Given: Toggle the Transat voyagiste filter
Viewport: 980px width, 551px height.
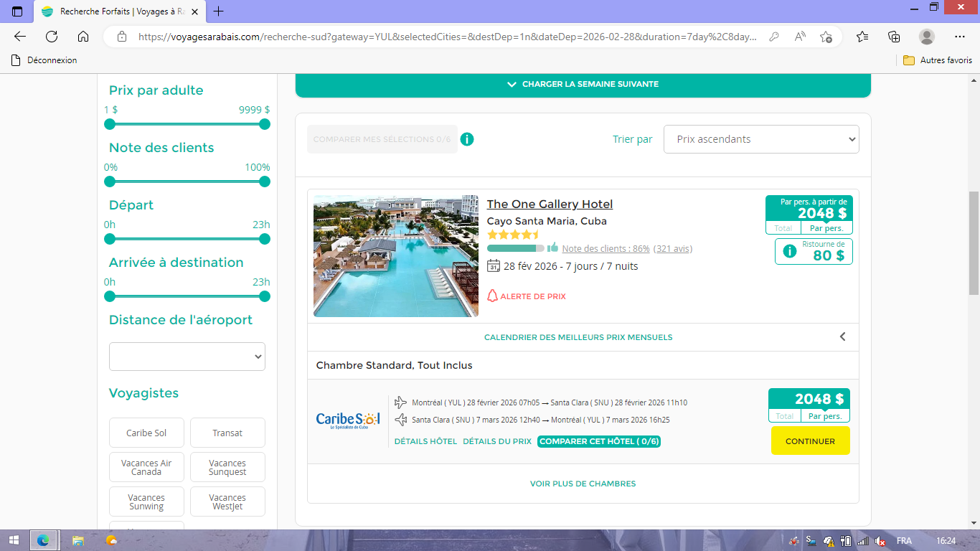Looking at the screenshot, I should click(227, 433).
